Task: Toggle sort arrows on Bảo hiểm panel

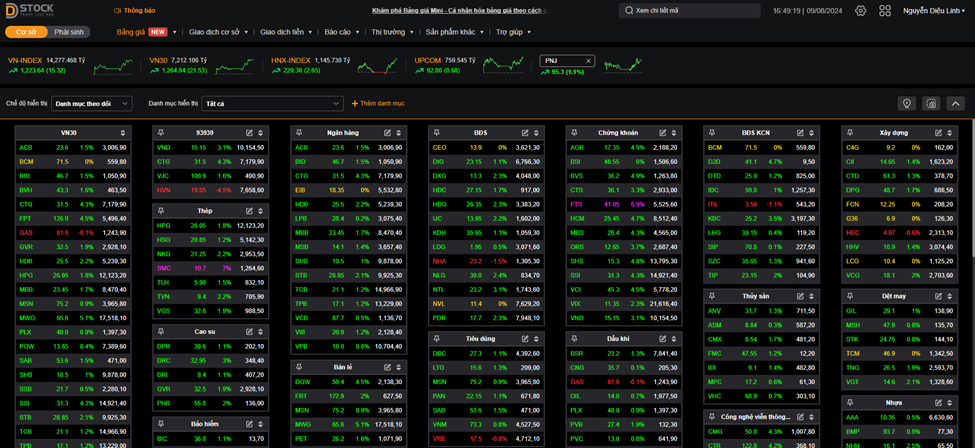Action: [261, 424]
